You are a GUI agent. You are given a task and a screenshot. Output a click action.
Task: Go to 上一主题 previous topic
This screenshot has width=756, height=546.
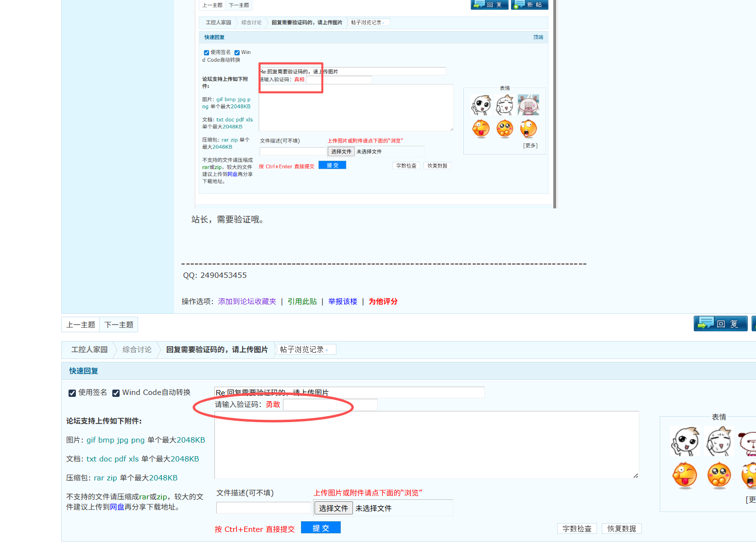point(81,324)
